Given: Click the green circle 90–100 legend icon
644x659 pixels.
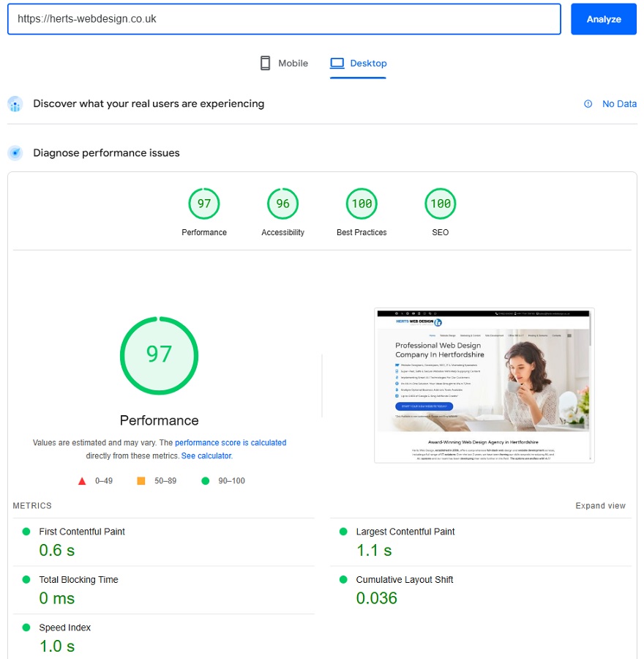Looking at the screenshot, I should (x=206, y=481).
